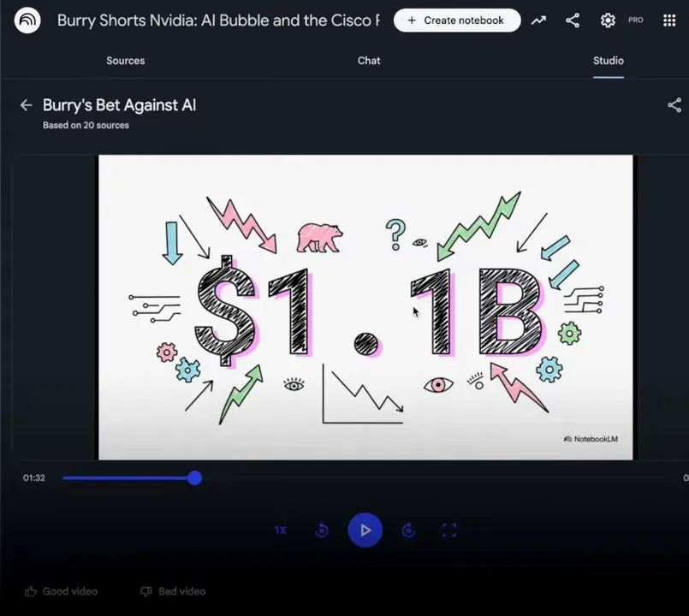Skip forward 10 seconds in the video
The width and height of the screenshot is (689, 616).
pyautogui.click(x=408, y=530)
